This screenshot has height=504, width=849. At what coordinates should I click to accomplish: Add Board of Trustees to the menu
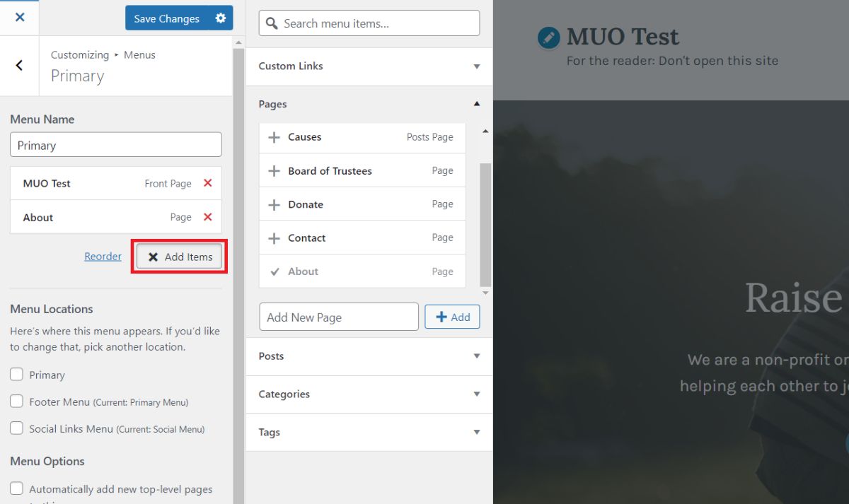[x=275, y=170]
